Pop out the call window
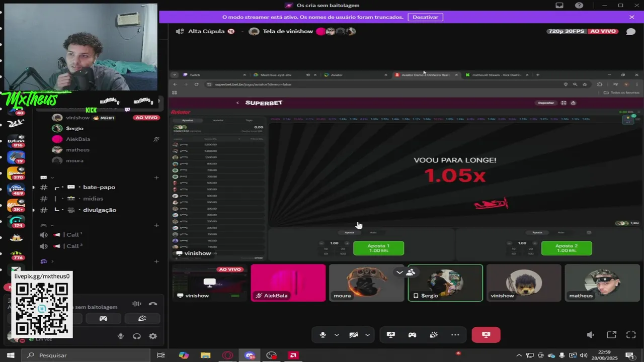 coord(611,335)
